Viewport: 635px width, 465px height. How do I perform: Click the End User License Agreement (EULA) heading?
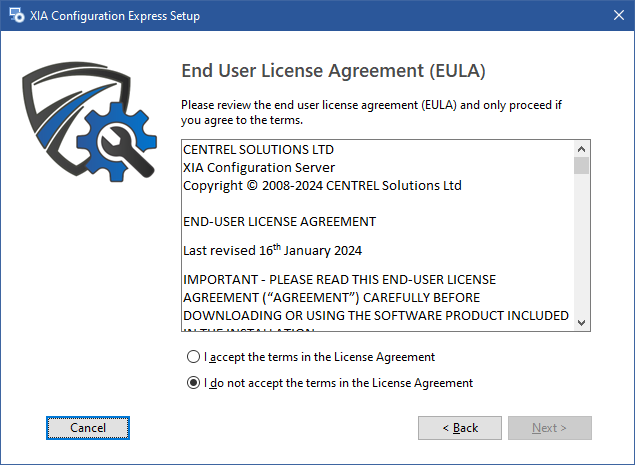click(x=333, y=71)
